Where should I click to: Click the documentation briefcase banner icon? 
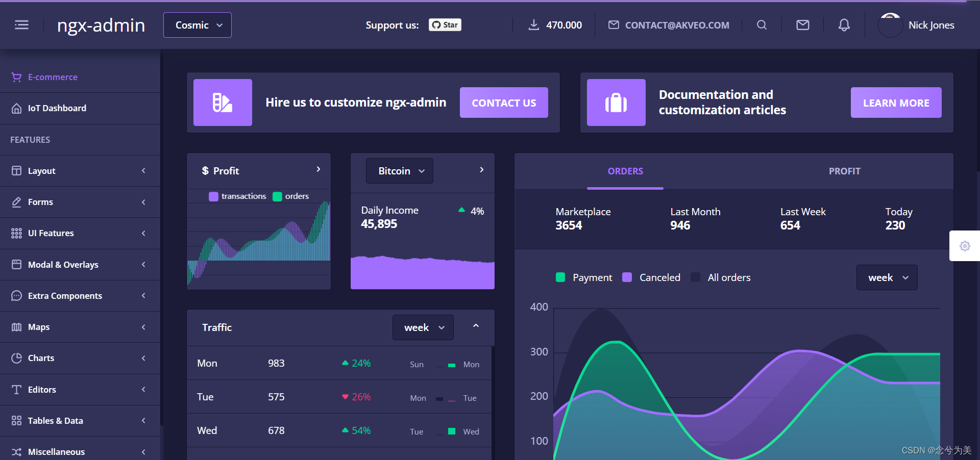pos(616,103)
